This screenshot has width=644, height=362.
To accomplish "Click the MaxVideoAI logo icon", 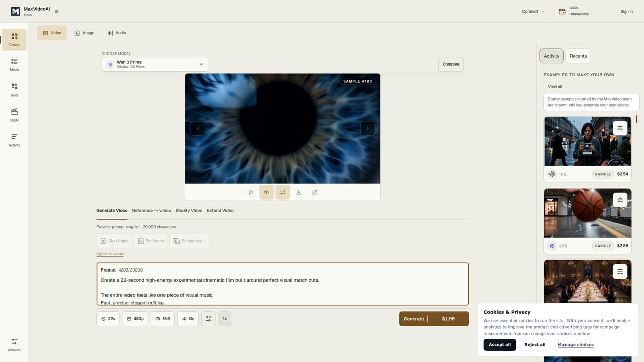I will coord(15,11).
